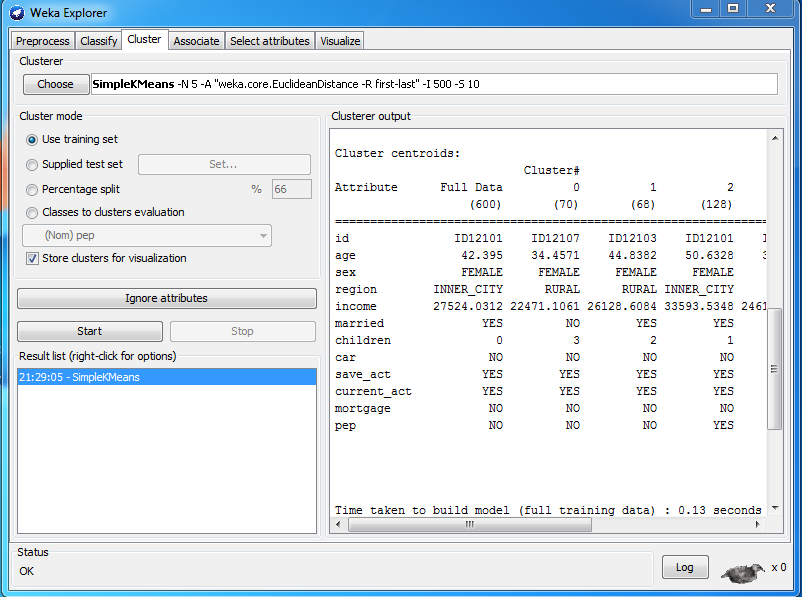Screen dimensions: 802x597
Task: Select 21:29:05 - SimpleKMeans result entry
Action: (x=167, y=377)
